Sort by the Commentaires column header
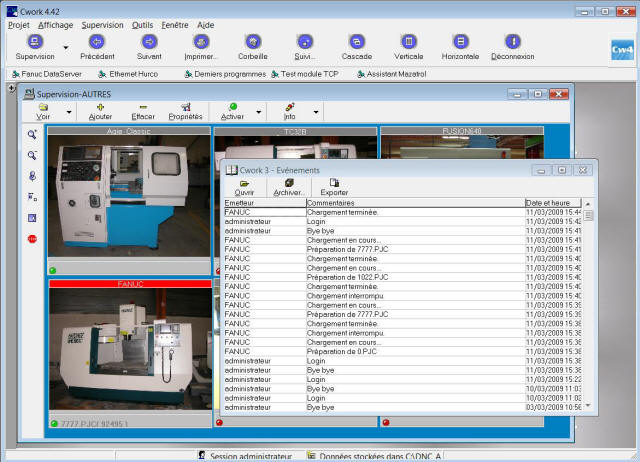 414,203
